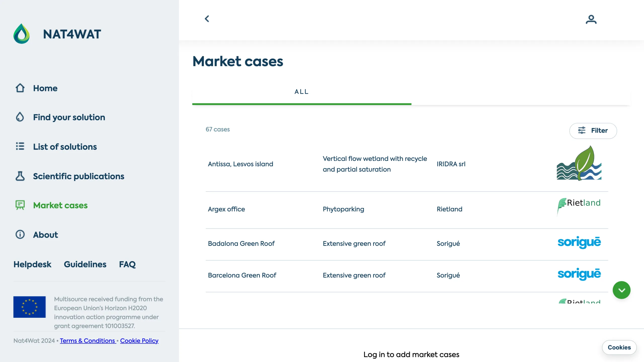The image size is (644, 362).
Task: Click the Find your solution droplet icon
Action: [x=20, y=117]
